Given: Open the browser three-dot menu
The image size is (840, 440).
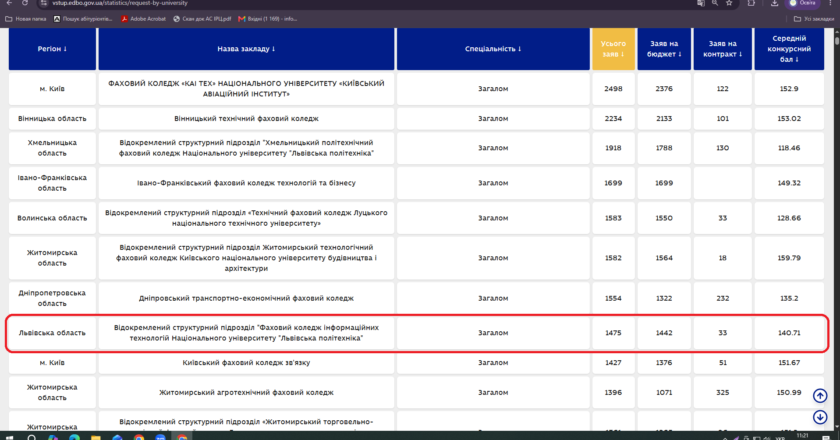Looking at the screenshot, I should pos(830,3).
